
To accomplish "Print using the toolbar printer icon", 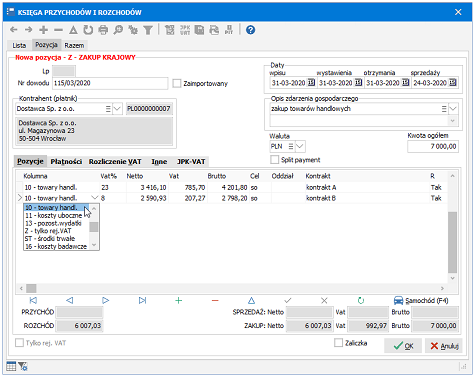I will tap(103, 30).
